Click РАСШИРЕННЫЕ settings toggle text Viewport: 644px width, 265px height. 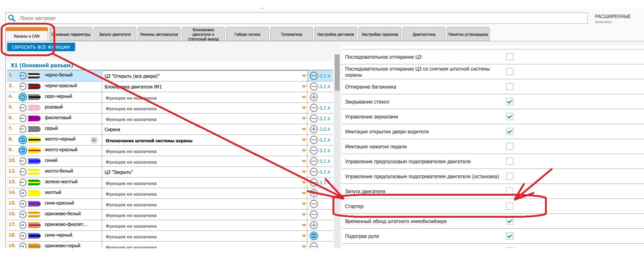click(613, 17)
